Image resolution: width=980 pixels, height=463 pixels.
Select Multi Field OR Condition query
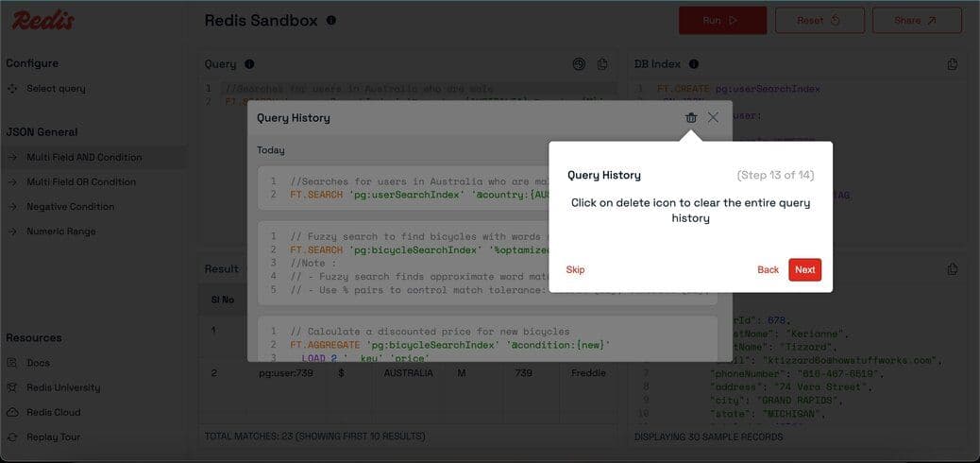81,182
